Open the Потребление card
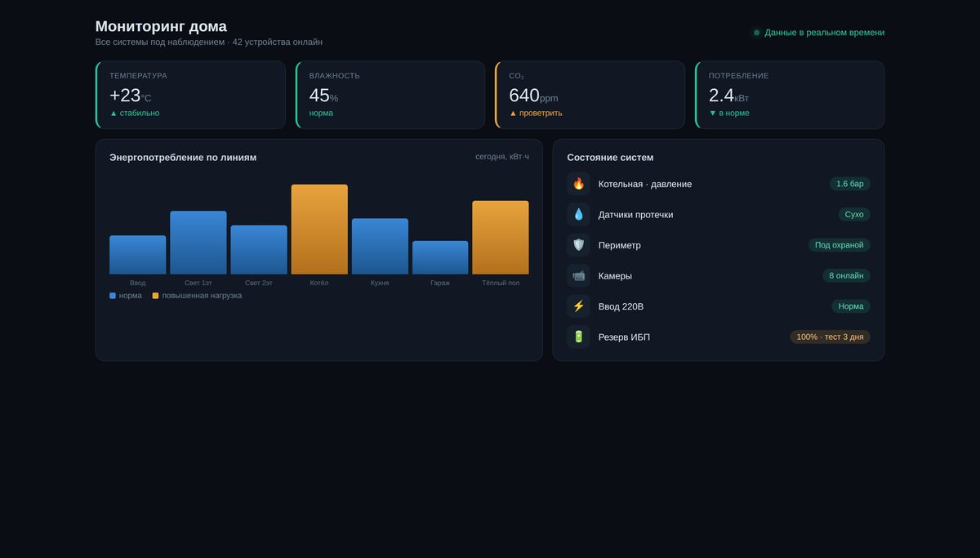The image size is (980, 558). [x=790, y=95]
